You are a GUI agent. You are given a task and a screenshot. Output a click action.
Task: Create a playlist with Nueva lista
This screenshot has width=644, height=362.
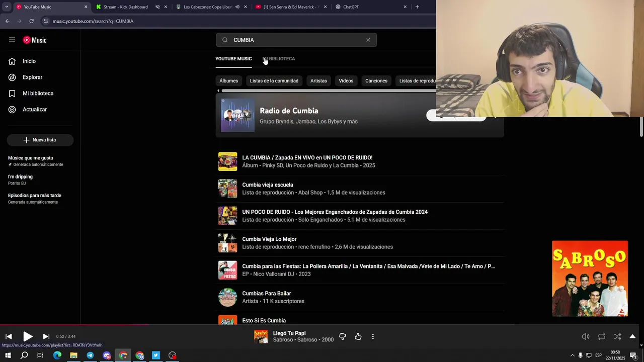(x=40, y=140)
